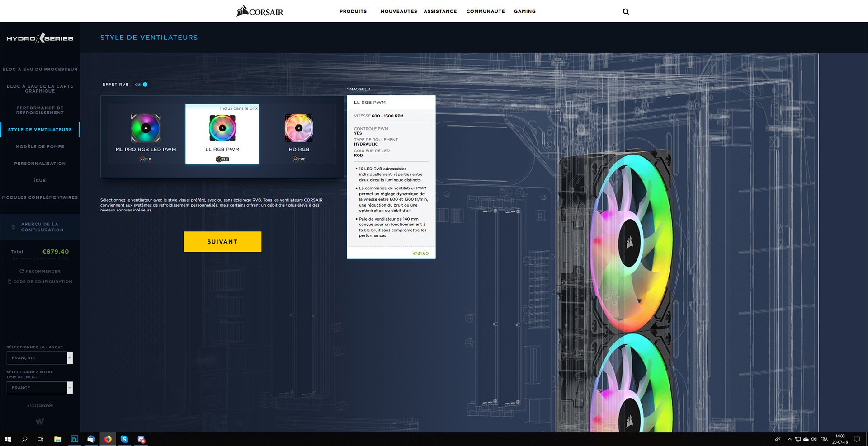
Task: Open the Français language dropdown
Action: pos(40,358)
